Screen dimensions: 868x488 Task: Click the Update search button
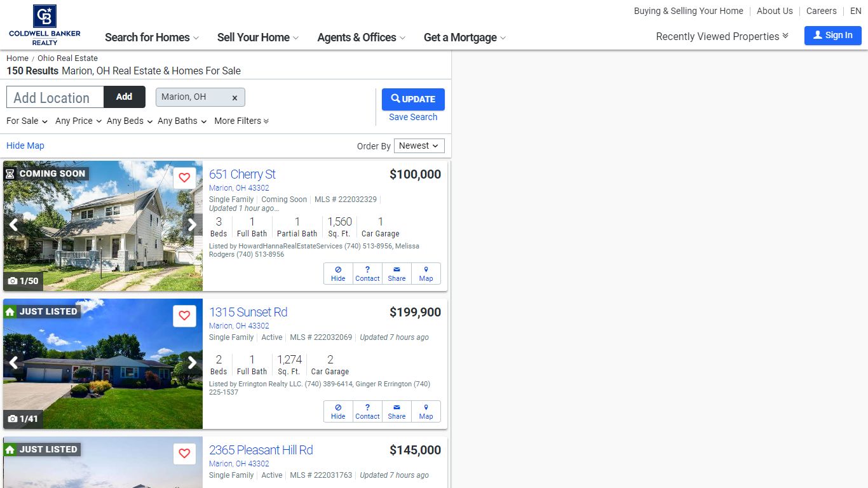[x=413, y=99]
